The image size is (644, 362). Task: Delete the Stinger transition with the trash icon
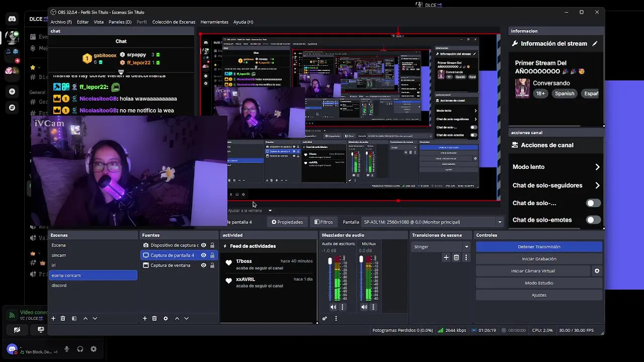click(456, 257)
